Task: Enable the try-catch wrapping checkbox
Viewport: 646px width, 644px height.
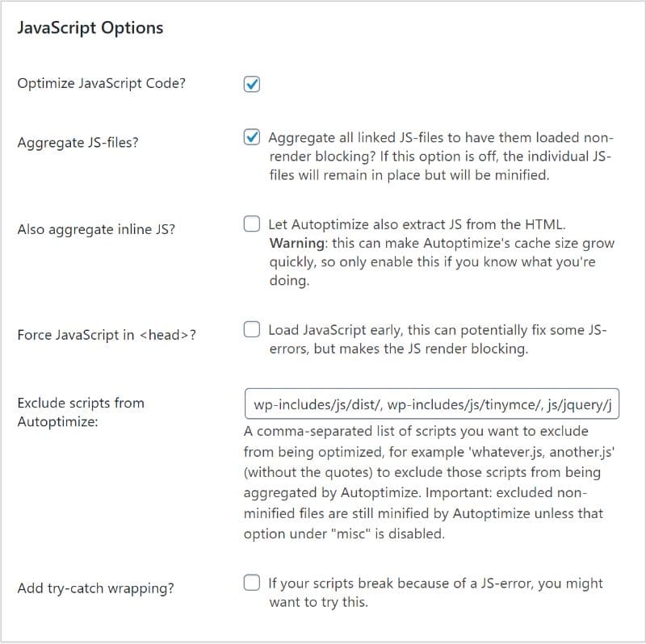Action: point(252,582)
